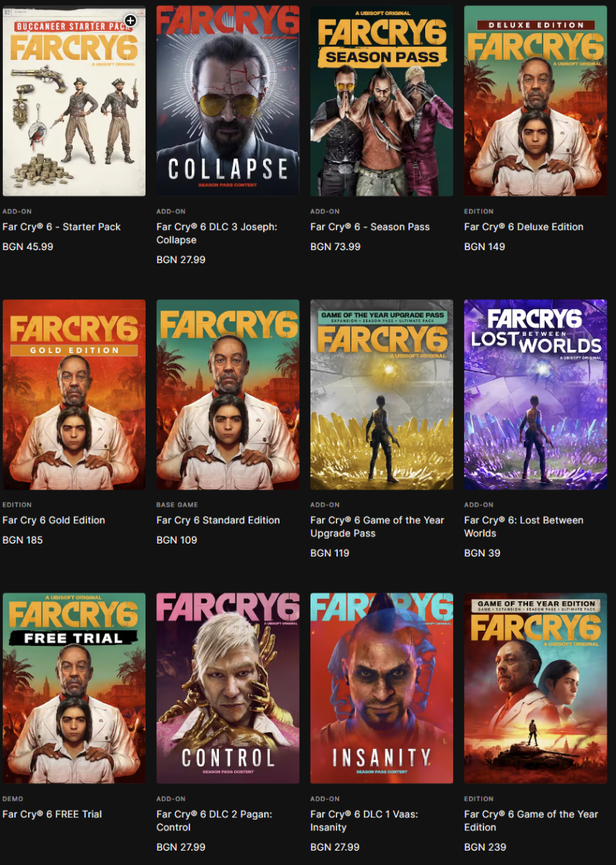Click the 'Far Cry® 6 - Season Pass' title

click(370, 226)
